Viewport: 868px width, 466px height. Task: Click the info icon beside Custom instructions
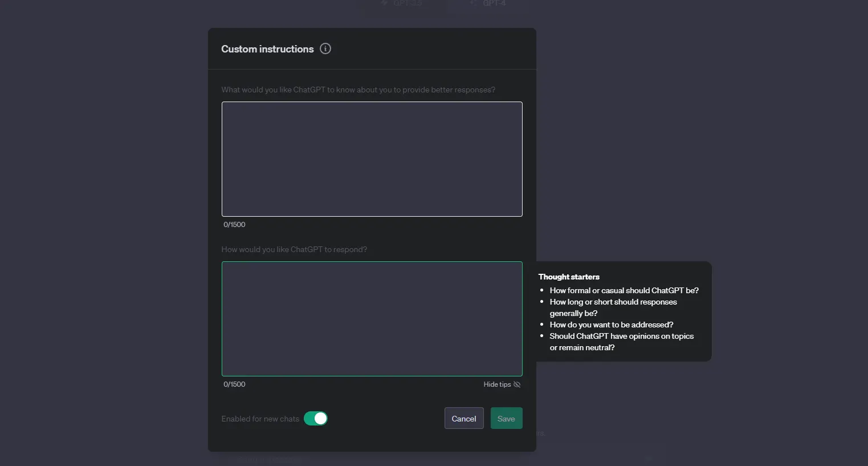(325, 49)
